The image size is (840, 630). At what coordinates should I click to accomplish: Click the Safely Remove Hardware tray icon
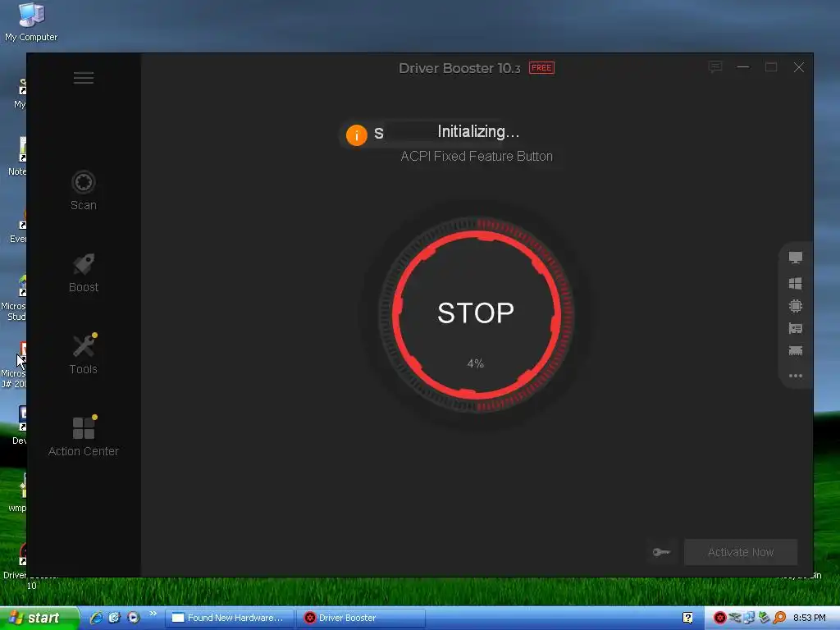734,618
